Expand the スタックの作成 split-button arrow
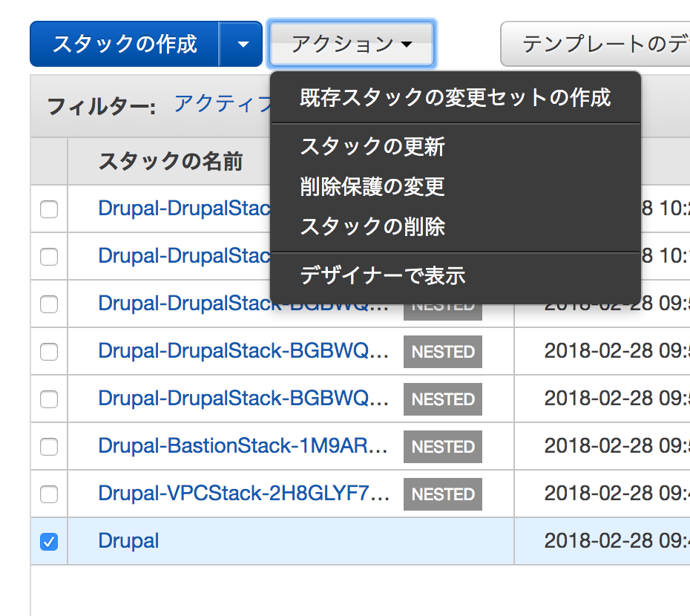Screen dimensions: 690x616 pos(241,44)
